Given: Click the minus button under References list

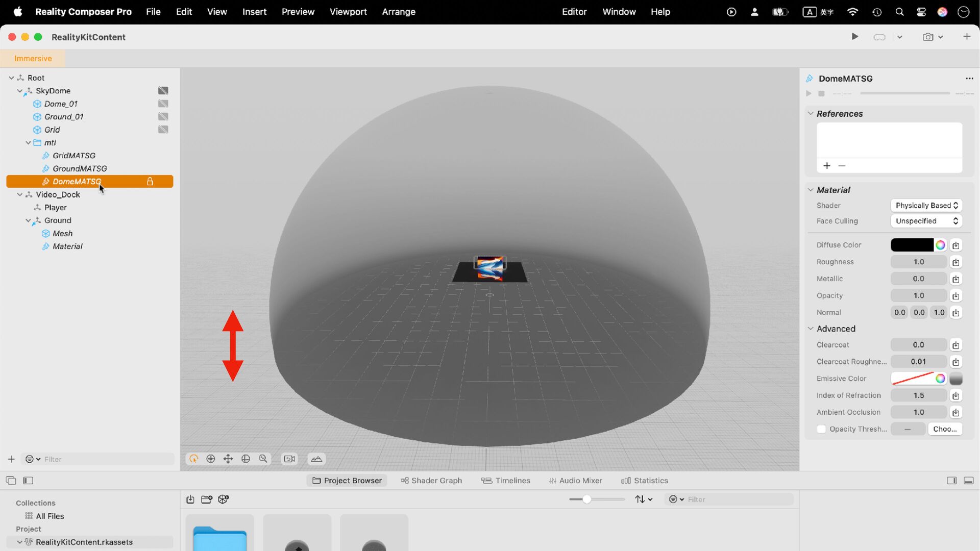Looking at the screenshot, I should [842, 166].
